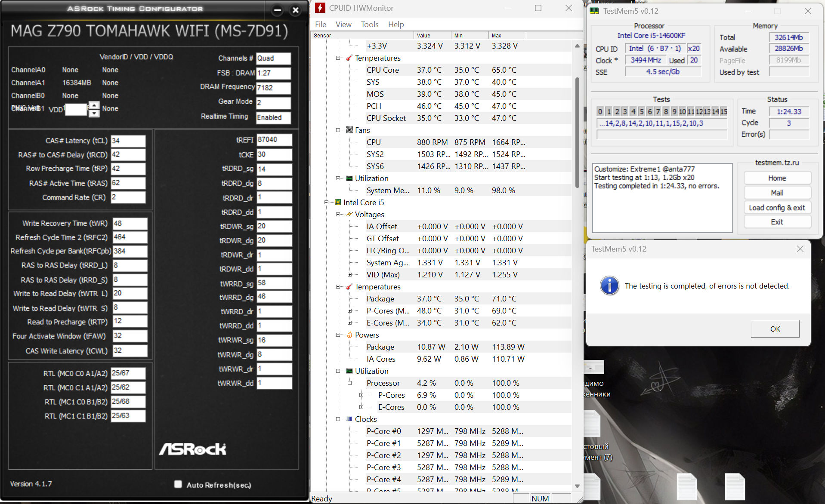The image size is (825, 504).
Task: Expand the E-Cores utilization row showing 0.0 %
Action: click(362, 407)
